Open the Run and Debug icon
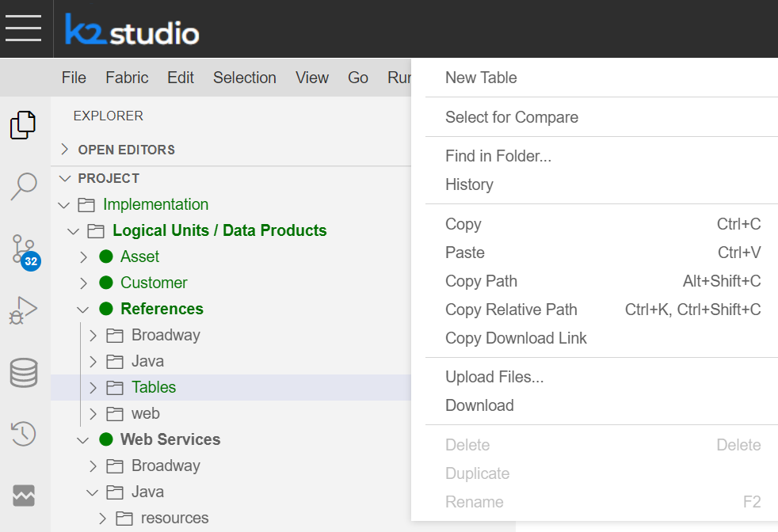The image size is (778, 532). (x=23, y=310)
